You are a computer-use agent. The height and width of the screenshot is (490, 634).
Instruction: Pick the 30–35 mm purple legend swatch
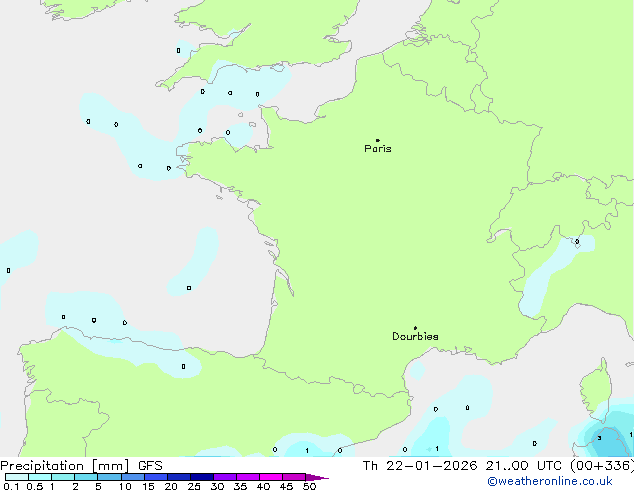[225, 477]
